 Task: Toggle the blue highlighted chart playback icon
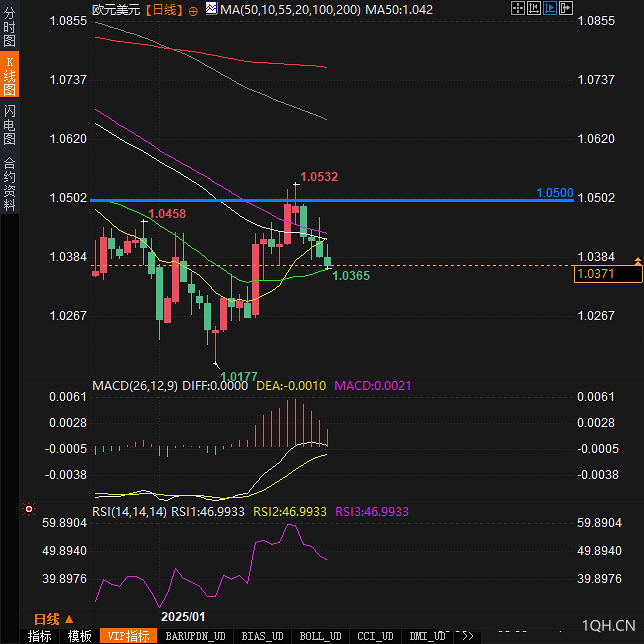point(549,7)
